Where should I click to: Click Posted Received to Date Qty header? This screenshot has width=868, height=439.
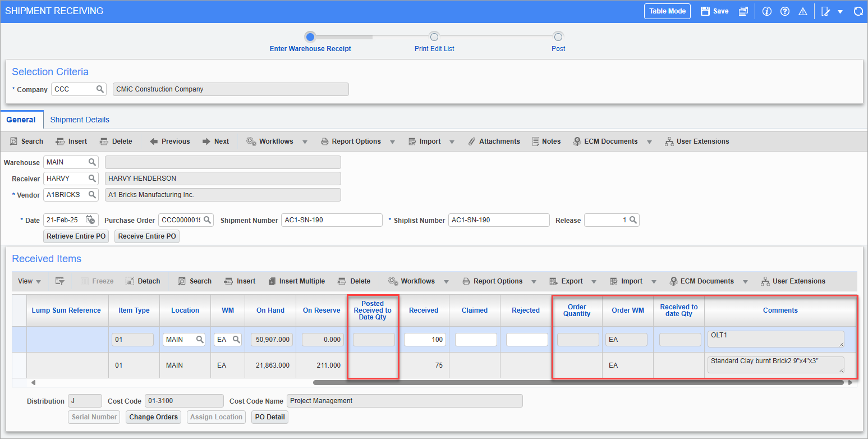click(373, 310)
